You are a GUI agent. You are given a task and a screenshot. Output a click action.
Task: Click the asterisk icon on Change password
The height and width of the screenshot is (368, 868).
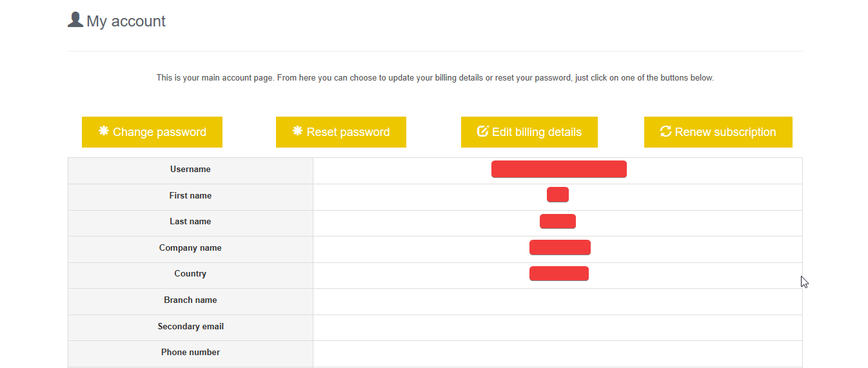point(104,131)
